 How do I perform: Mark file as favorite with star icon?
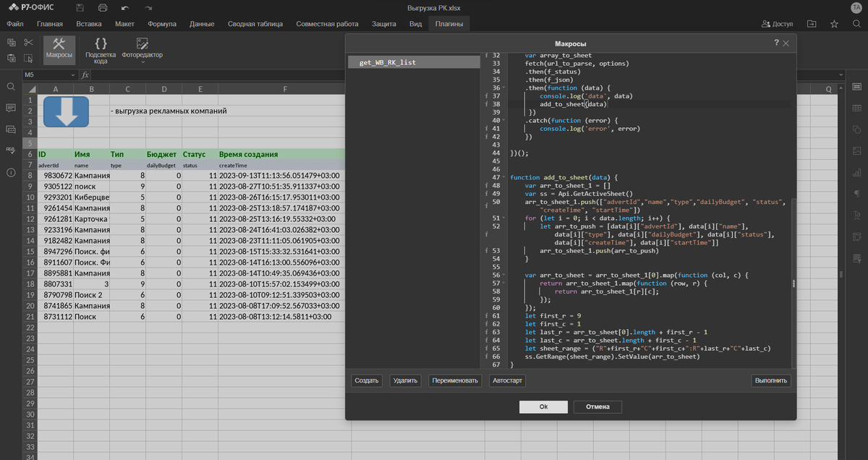tap(834, 24)
